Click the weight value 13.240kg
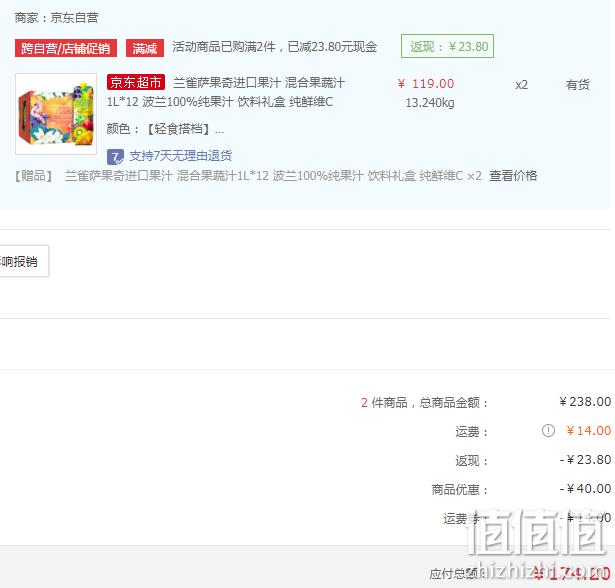 430,103
